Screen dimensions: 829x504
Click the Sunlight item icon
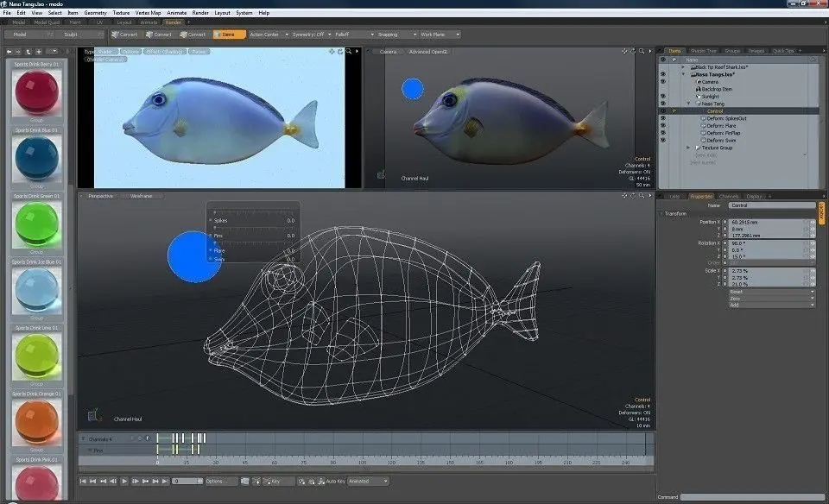pos(699,97)
